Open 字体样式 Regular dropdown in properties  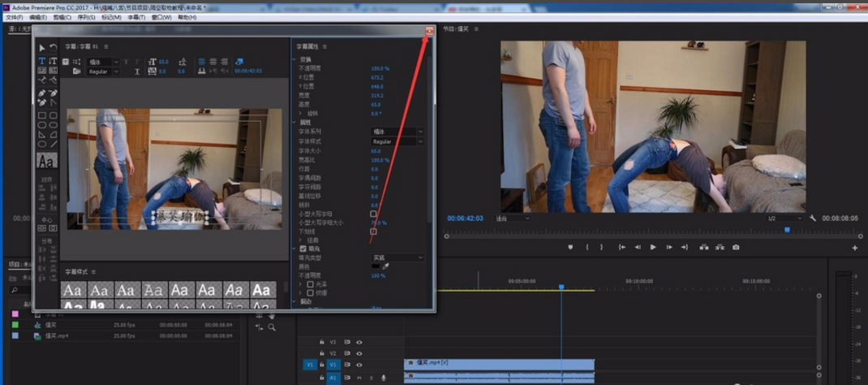point(397,142)
